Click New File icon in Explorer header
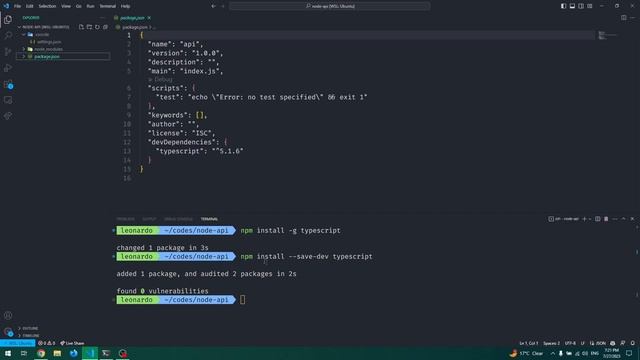The width and height of the screenshot is (640, 360). (x=81, y=27)
